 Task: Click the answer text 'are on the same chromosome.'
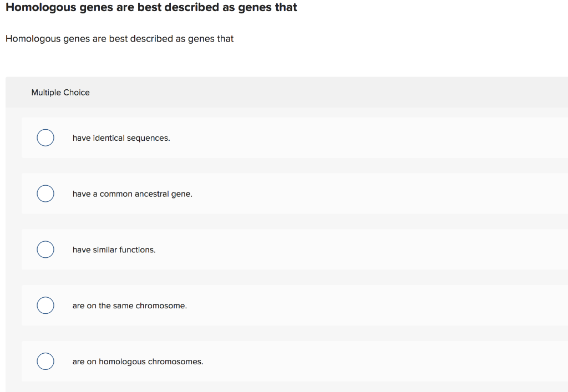tap(129, 306)
